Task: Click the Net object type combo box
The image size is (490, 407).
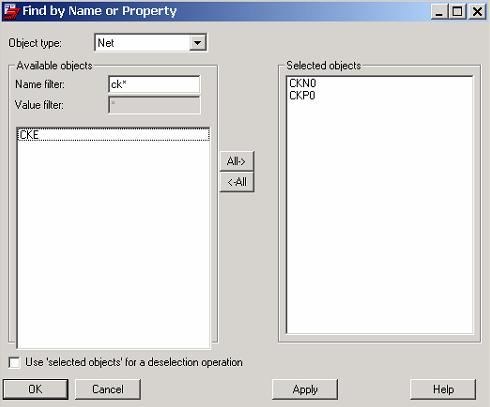Action: point(151,43)
